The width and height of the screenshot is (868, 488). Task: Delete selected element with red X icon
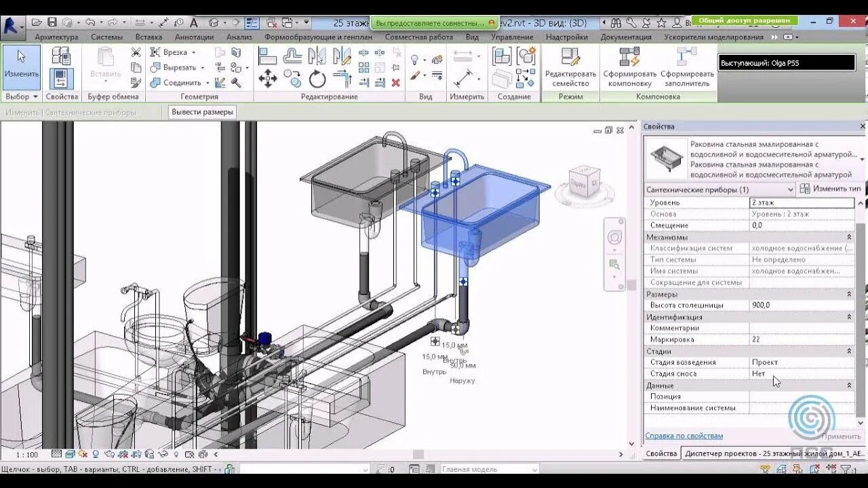click(395, 83)
